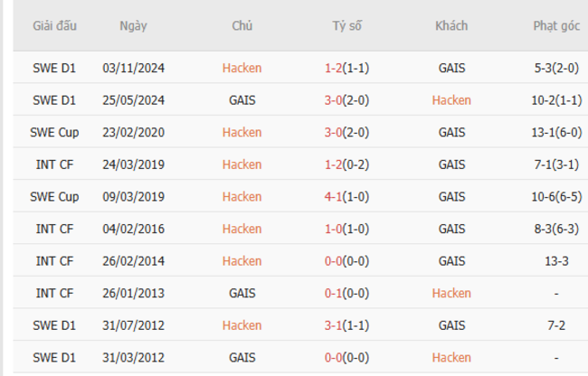588x376 pixels.
Task: Click the "Ngày" column header
Action: [x=134, y=26]
